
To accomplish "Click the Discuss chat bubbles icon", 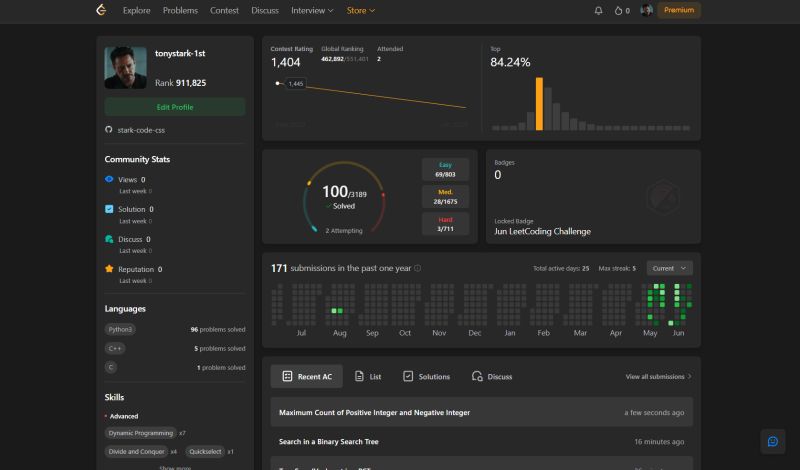I will pyautogui.click(x=109, y=239).
